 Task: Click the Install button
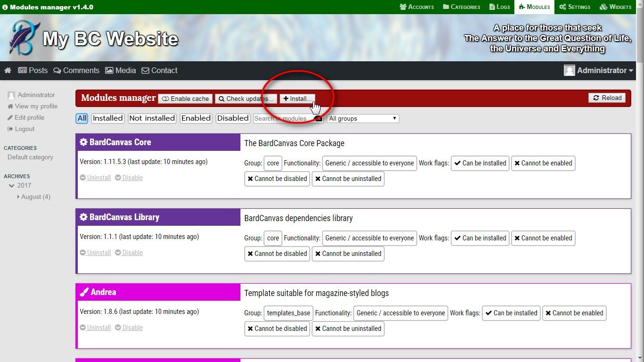[297, 99]
